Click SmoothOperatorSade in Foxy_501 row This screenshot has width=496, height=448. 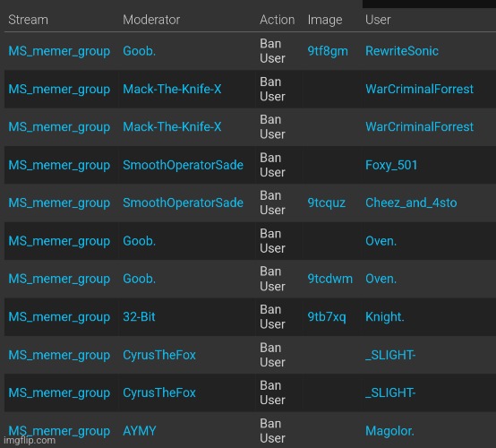coord(183,165)
